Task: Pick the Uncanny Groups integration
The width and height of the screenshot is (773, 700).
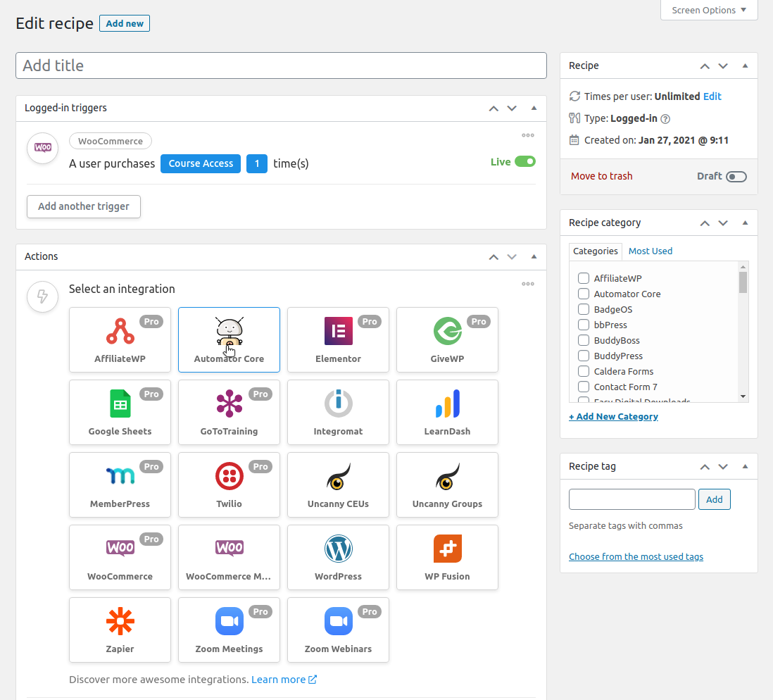Action: 447,485
